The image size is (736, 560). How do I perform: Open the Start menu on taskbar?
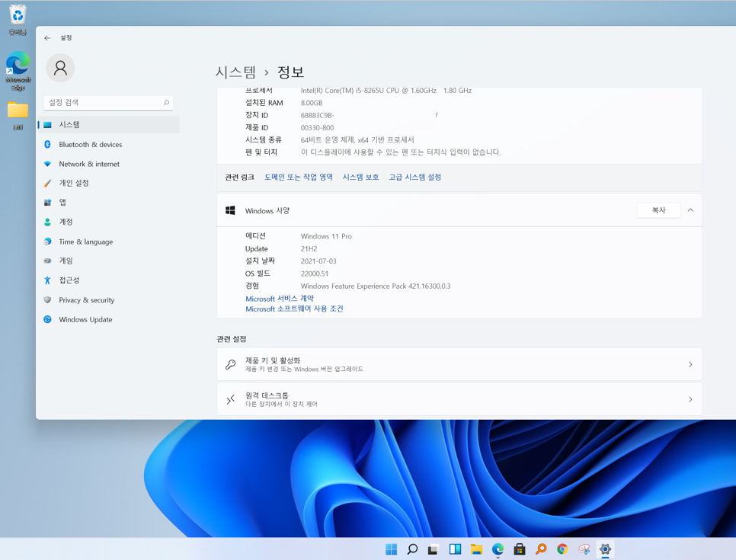(x=391, y=549)
